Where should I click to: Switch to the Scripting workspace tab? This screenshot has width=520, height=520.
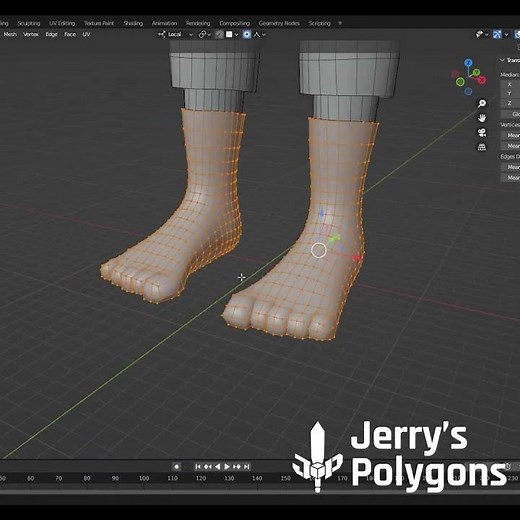[x=319, y=23]
